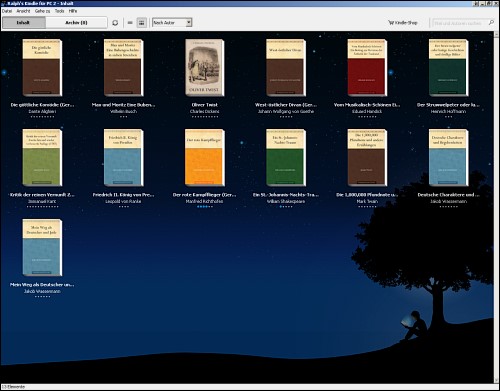Open the Tools menu
Image resolution: width=500 pixels, height=391 pixels.
pos(60,11)
